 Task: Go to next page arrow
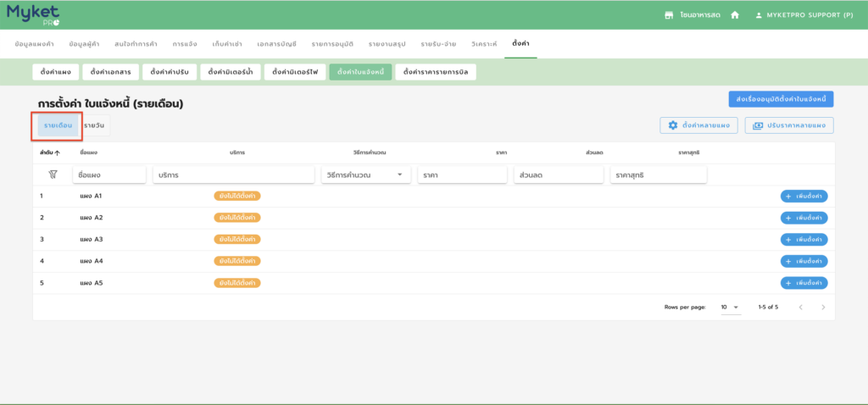coord(823,307)
